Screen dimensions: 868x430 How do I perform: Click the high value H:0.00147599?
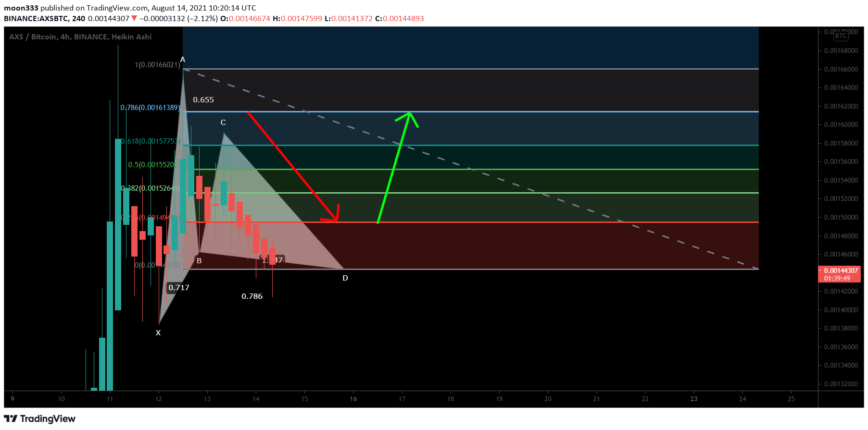click(297, 18)
